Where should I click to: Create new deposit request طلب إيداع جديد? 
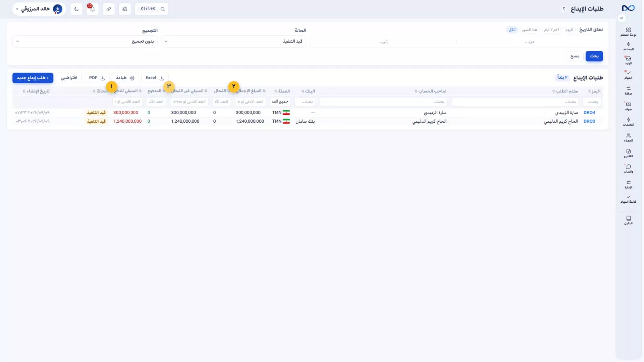33,78
